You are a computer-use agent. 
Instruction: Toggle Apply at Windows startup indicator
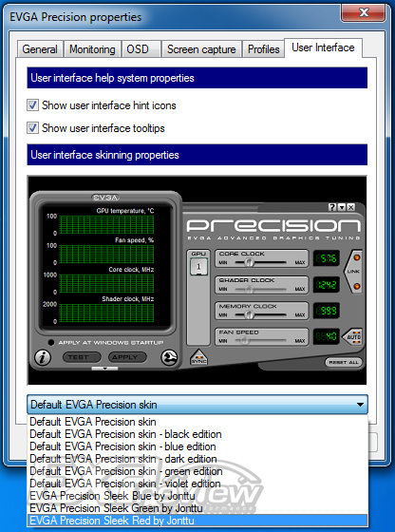click(x=51, y=342)
